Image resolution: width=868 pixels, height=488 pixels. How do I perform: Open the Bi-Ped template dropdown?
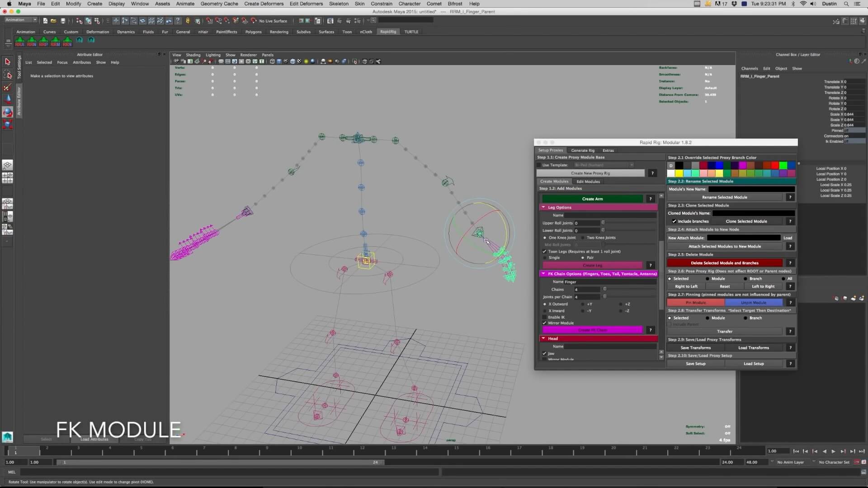coord(604,165)
